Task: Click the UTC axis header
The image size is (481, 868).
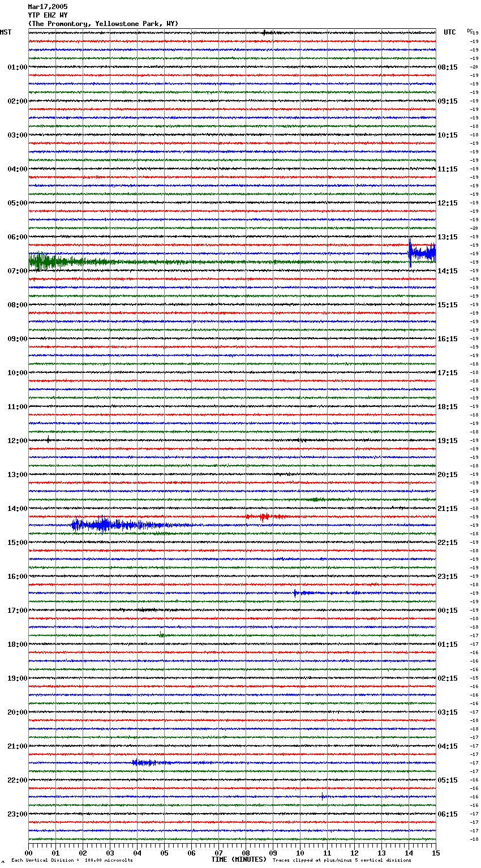Action: [x=450, y=32]
